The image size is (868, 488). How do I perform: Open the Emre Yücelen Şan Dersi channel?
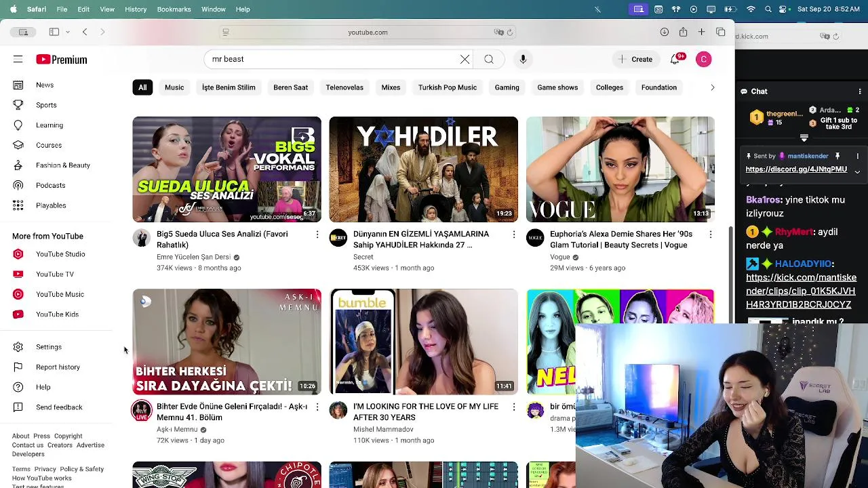pyautogui.click(x=193, y=257)
